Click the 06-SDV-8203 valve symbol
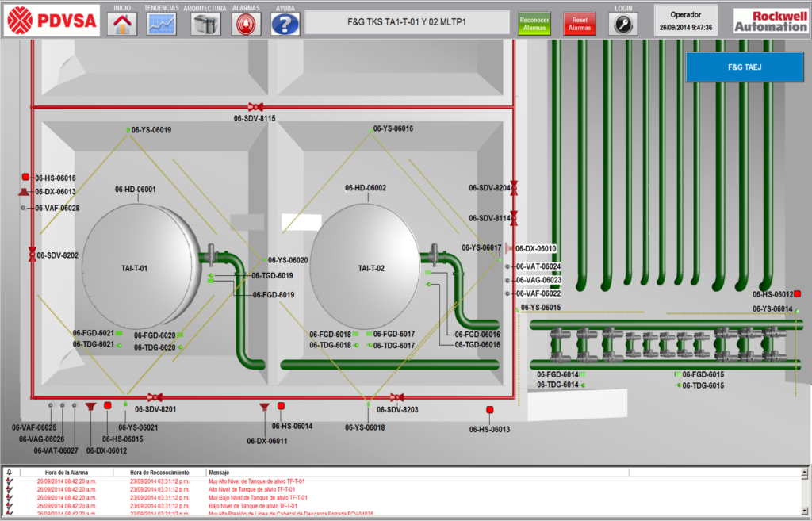Viewport: 812px width, 521px height. point(396,396)
